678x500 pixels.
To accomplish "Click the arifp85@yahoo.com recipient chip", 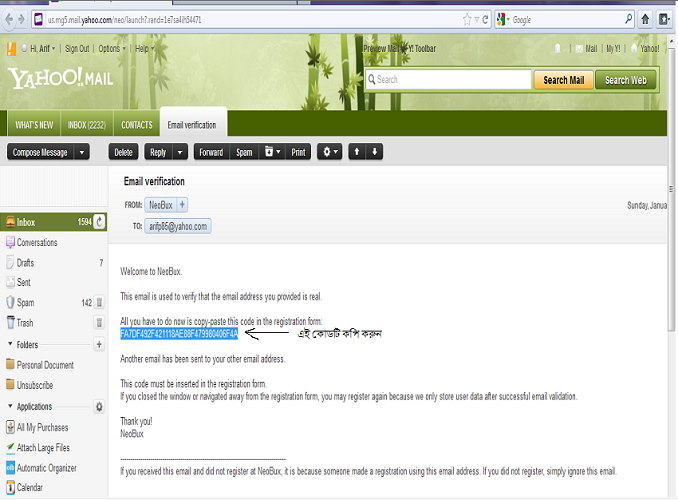I will (x=178, y=226).
